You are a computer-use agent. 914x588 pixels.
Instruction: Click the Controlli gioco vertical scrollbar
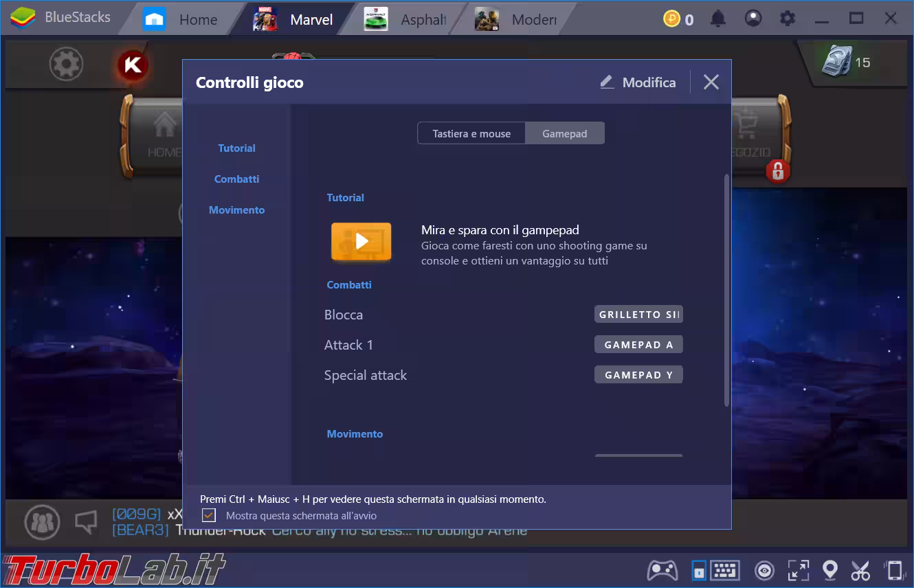pyautogui.click(x=726, y=289)
